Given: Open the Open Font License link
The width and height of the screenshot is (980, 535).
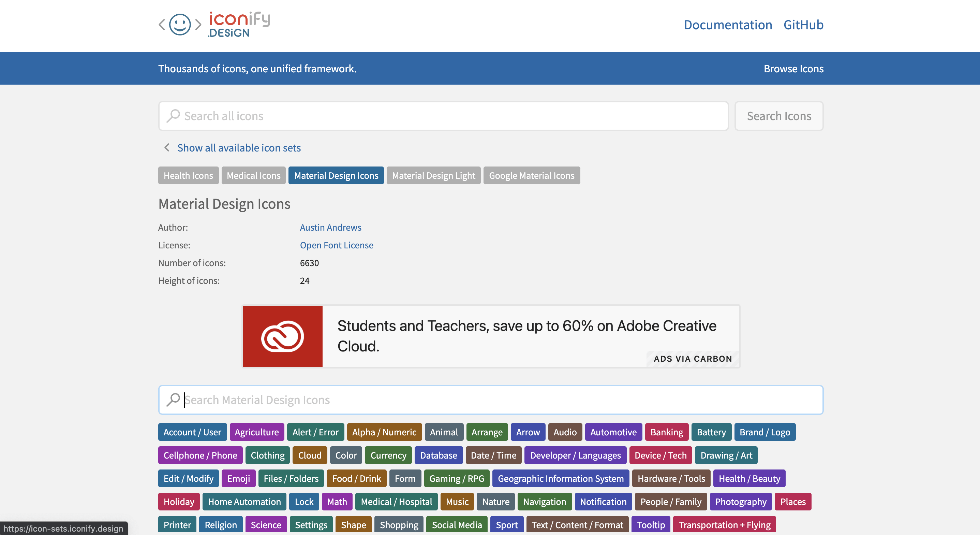Looking at the screenshot, I should pyautogui.click(x=336, y=245).
